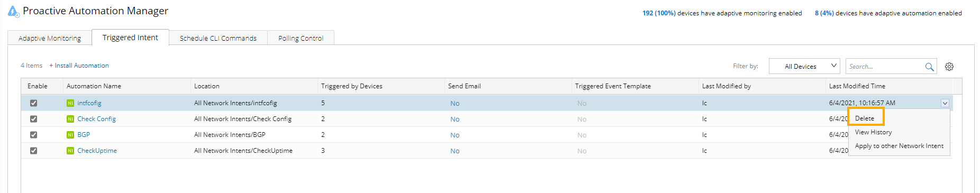Open the Schedule CLI Commands tab

click(218, 38)
